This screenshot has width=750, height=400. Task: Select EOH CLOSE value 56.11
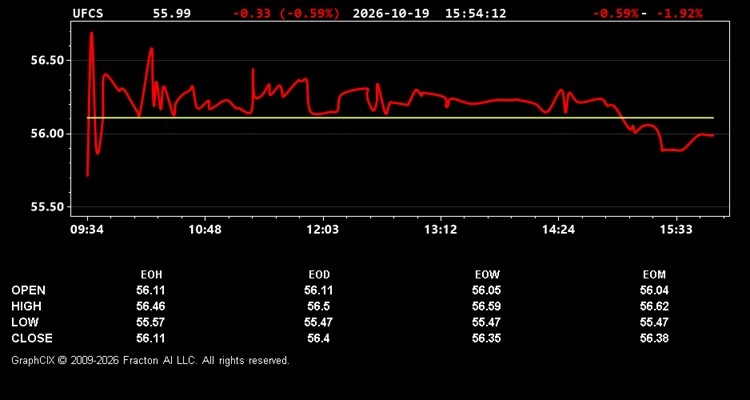point(151,338)
